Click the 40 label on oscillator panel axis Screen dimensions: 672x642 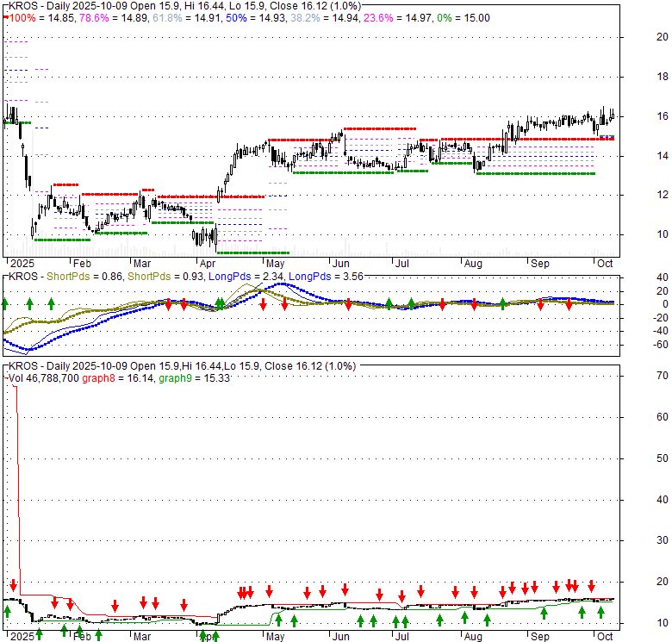click(663, 277)
